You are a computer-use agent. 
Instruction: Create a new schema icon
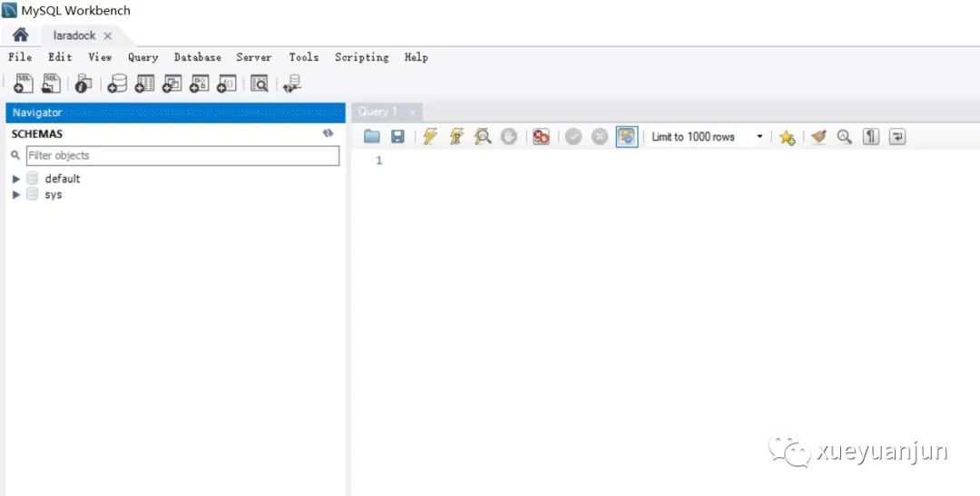coord(117,83)
